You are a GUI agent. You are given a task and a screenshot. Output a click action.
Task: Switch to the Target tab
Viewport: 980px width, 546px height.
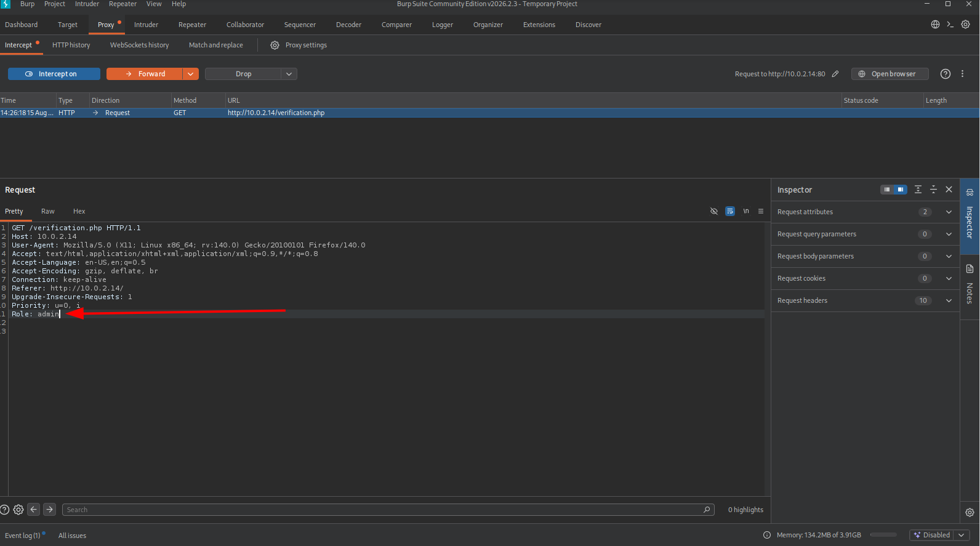coord(68,25)
